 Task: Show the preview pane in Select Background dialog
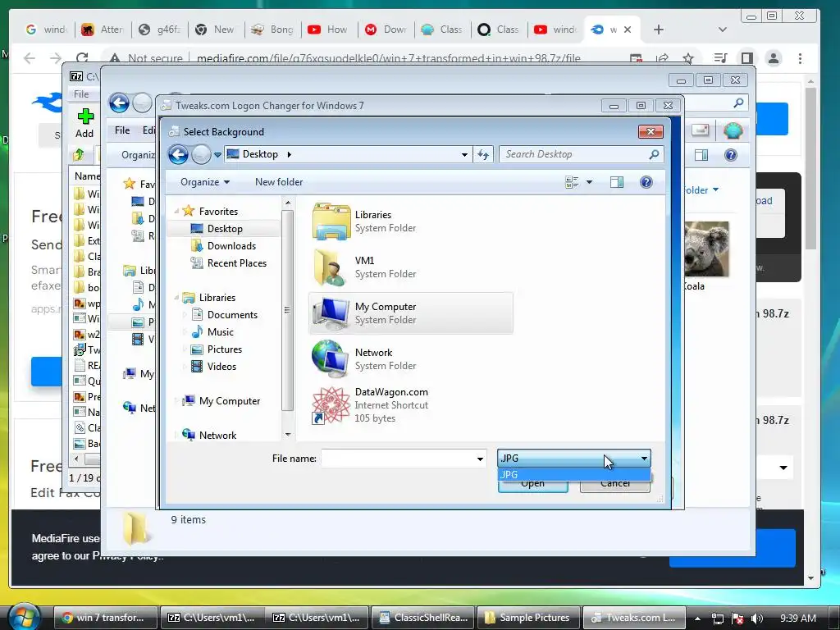(x=617, y=182)
